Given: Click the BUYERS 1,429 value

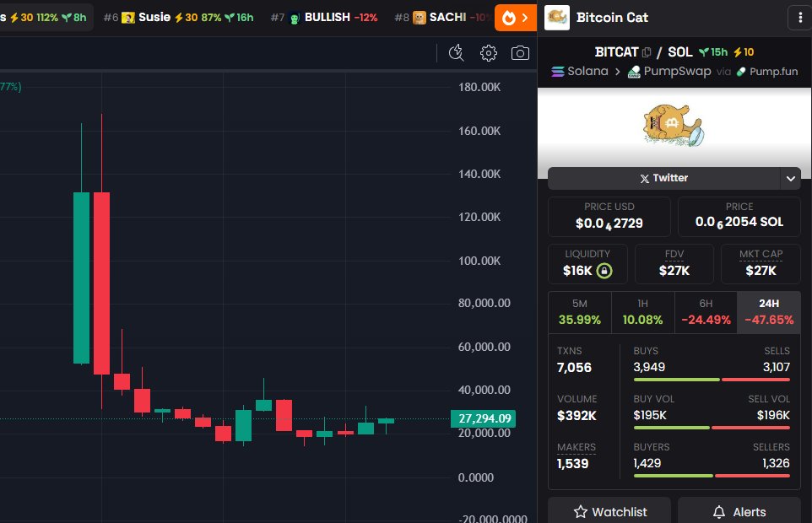Looking at the screenshot, I should pos(647,463).
